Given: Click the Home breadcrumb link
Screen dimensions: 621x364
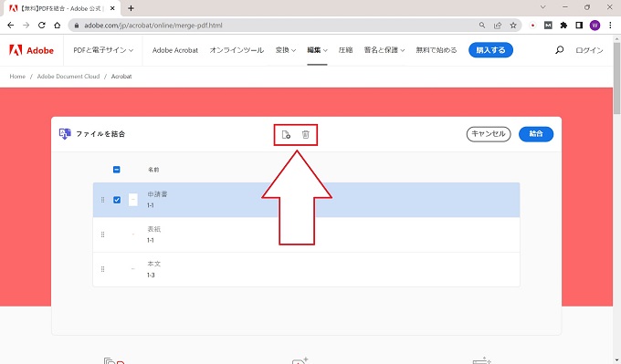Looking at the screenshot, I should 17,77.
